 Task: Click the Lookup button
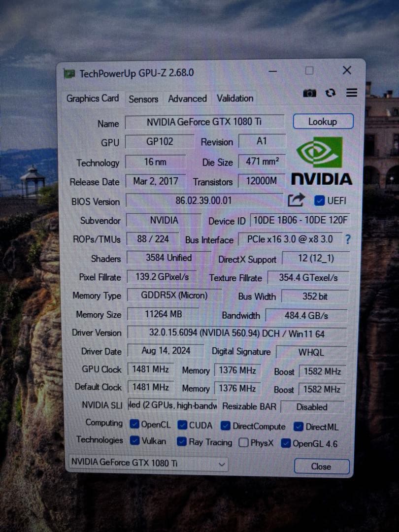(x=323, y=121)
